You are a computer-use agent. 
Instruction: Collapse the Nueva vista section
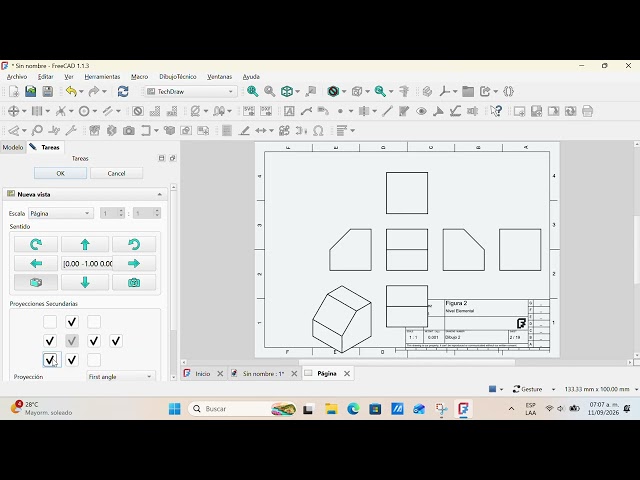pos(160,194)
